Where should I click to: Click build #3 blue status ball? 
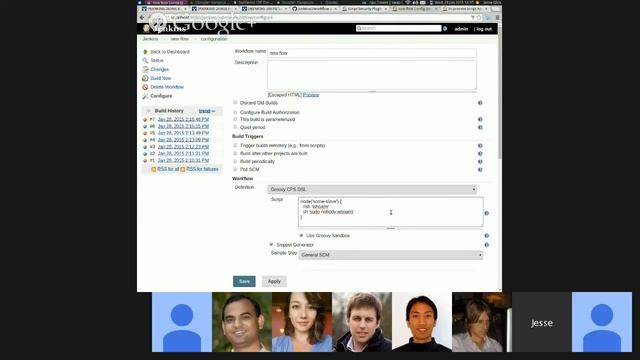145,147
